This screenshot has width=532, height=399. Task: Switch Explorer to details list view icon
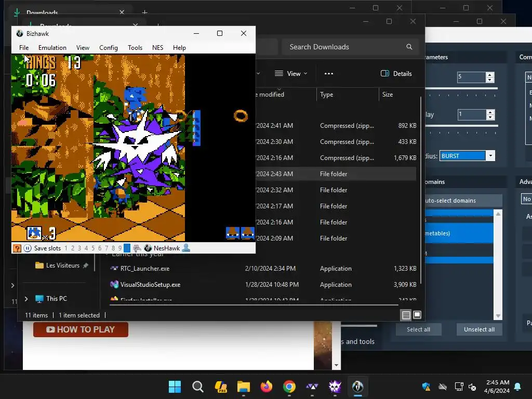(x=406, y=315)
